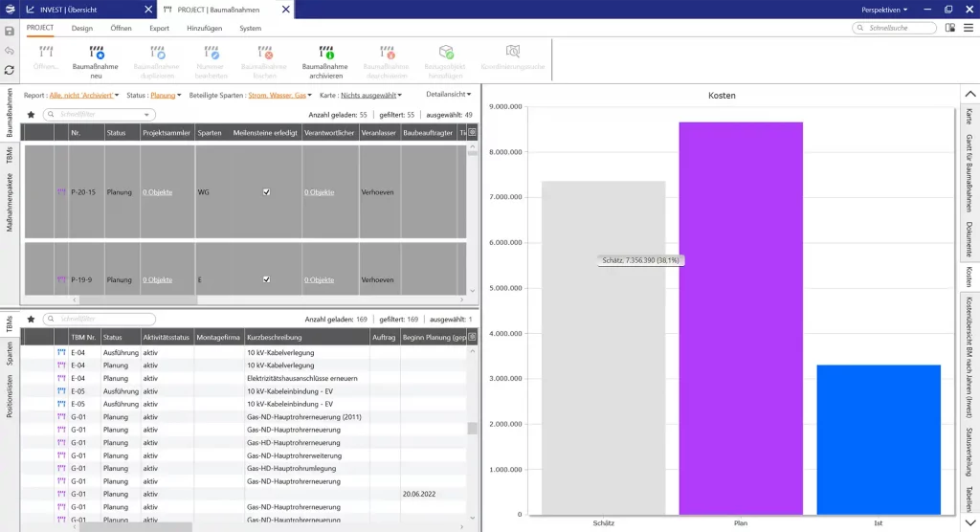Open the Export ribbon tab
This screenshot has height=532, width=980.
[159, 28]
